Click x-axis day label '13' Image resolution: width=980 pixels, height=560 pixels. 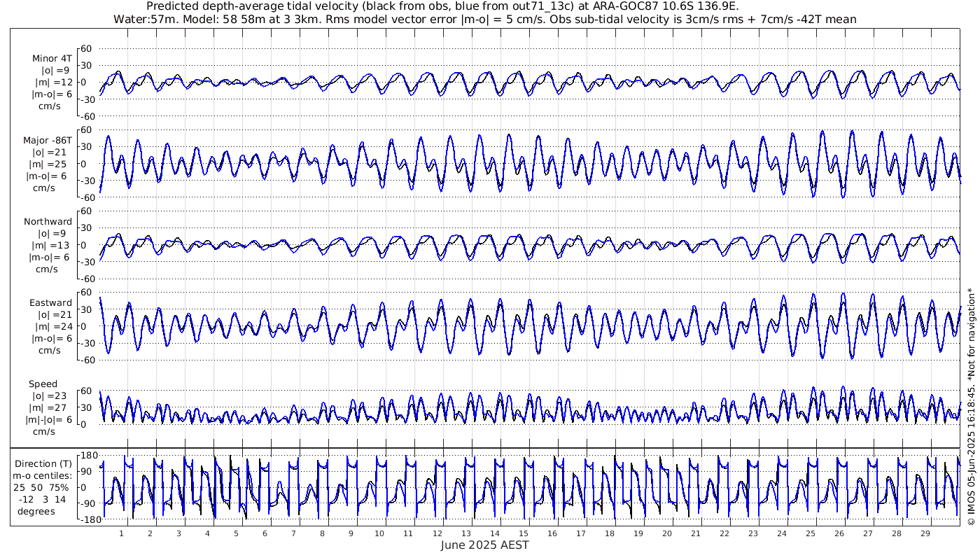465,533
